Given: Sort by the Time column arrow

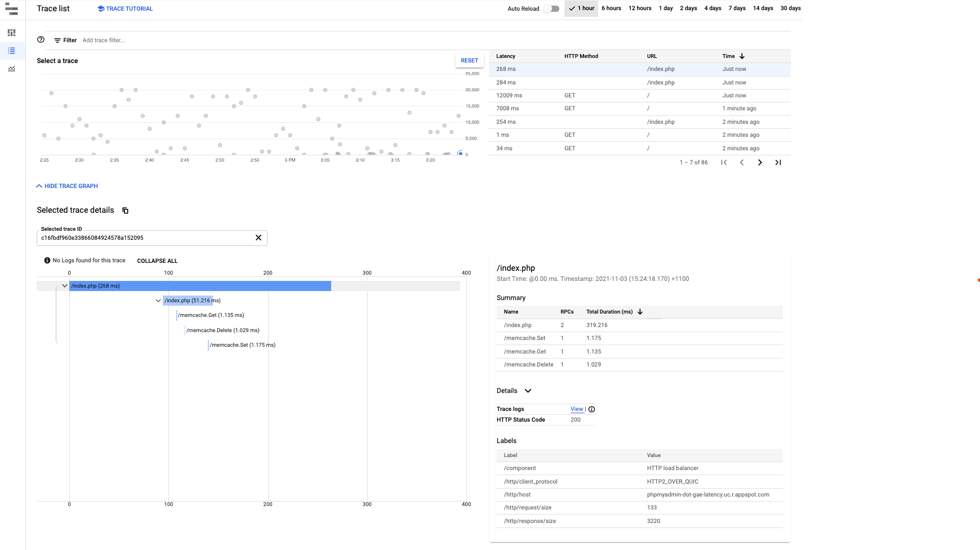Looking at the screenshot, I should 742,56.
